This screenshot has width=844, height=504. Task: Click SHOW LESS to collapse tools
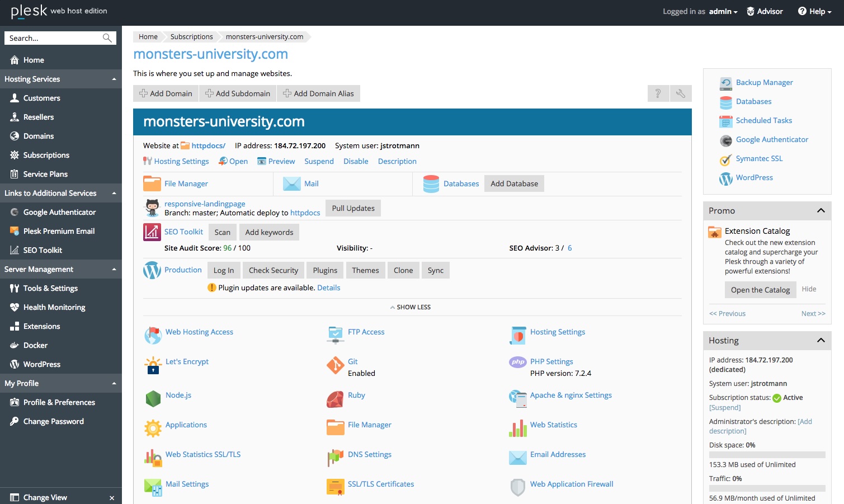point(411,307)
